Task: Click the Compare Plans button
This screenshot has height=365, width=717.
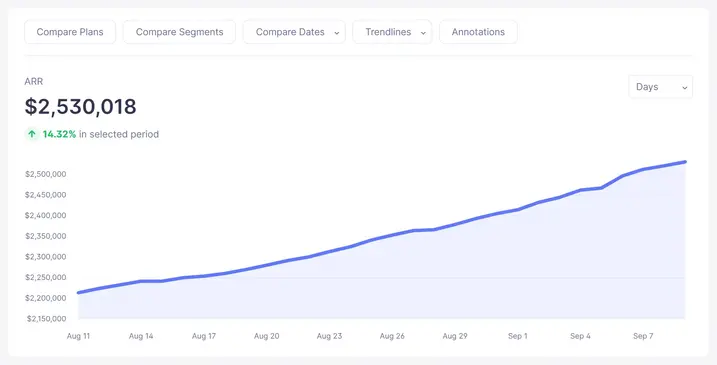Action: click(70, 32)
